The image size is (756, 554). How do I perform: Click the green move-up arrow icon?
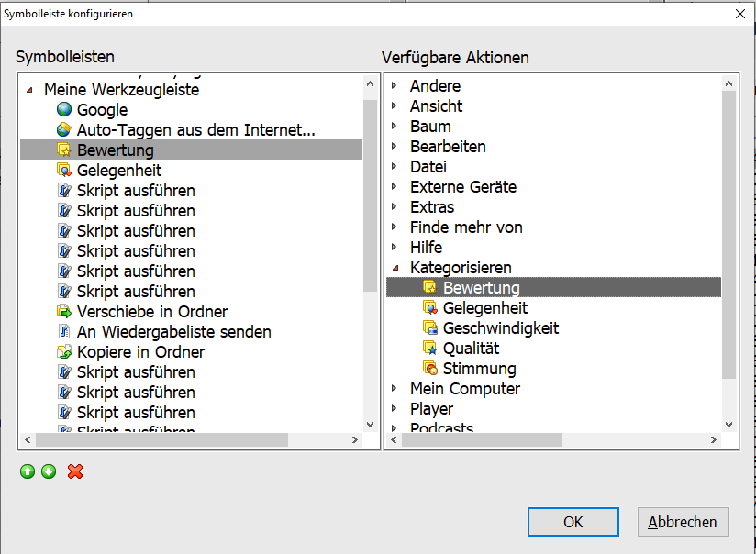coord(28,471)
